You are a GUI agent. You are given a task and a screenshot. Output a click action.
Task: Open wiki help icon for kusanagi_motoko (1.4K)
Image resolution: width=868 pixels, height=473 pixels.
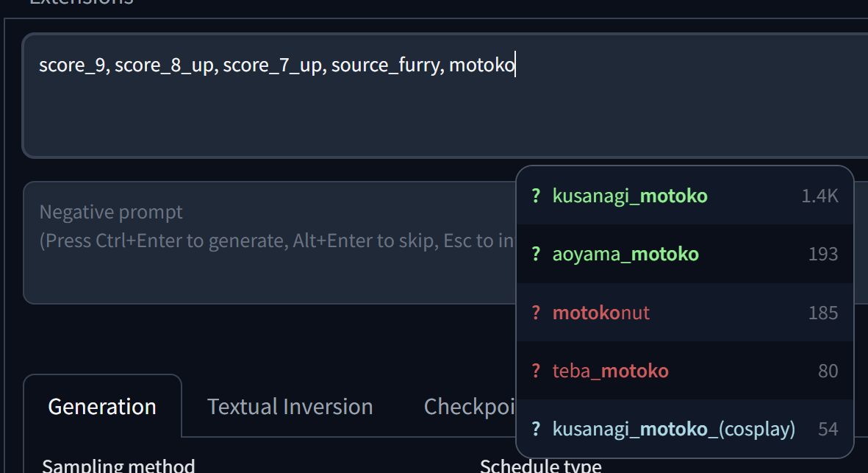click(x=536, y=196)
